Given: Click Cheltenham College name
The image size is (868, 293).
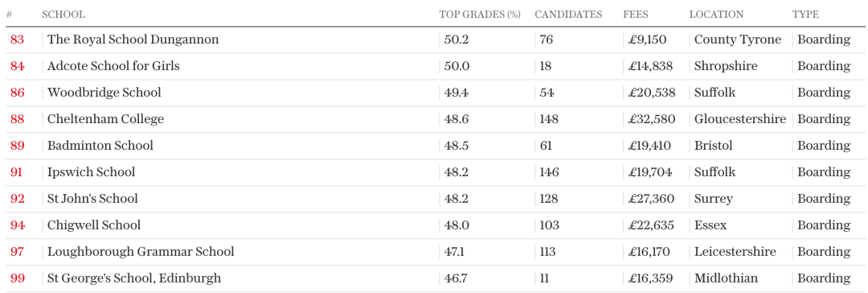Looking at the screenshot, I should (x=106, y=119).
